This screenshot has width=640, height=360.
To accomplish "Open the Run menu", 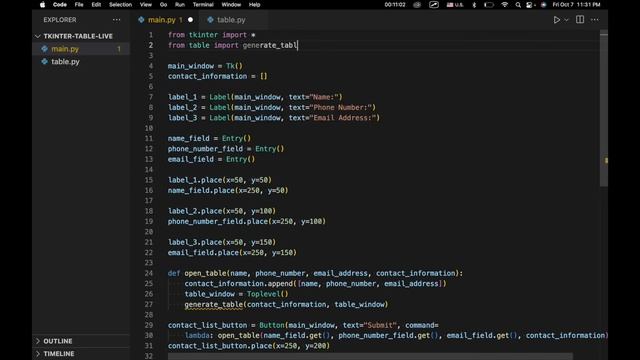I will coord(180,4).
